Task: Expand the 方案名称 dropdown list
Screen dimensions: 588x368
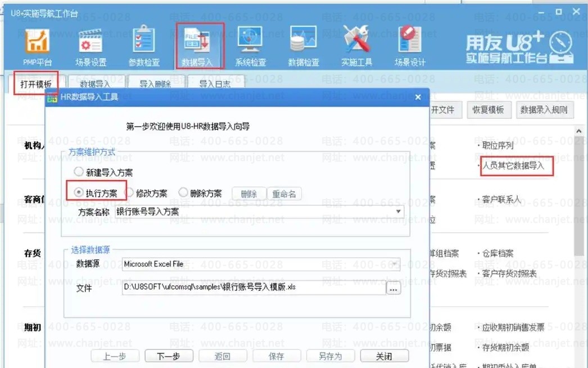Action: tap(399, 212)
